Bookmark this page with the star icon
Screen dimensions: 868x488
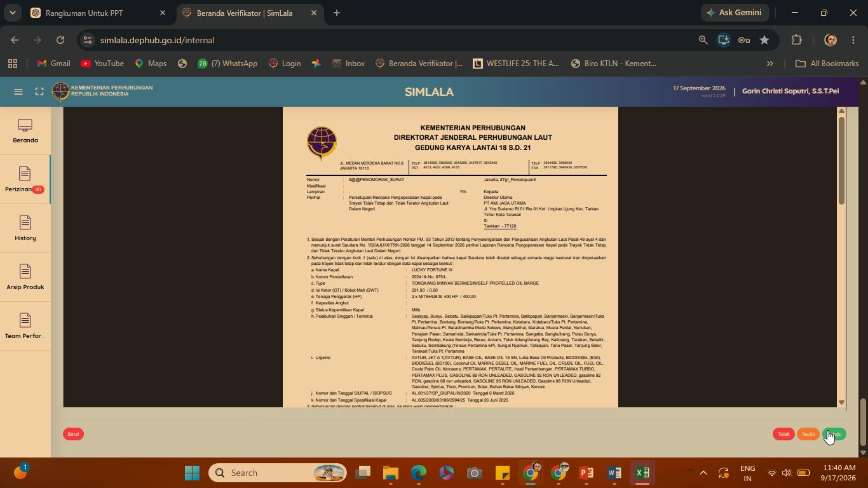764,40
